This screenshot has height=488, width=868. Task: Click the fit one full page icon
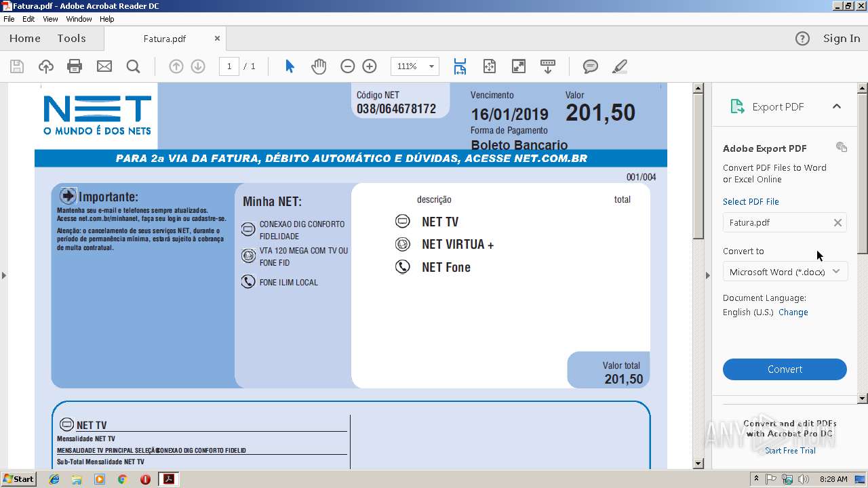[490, 66]
